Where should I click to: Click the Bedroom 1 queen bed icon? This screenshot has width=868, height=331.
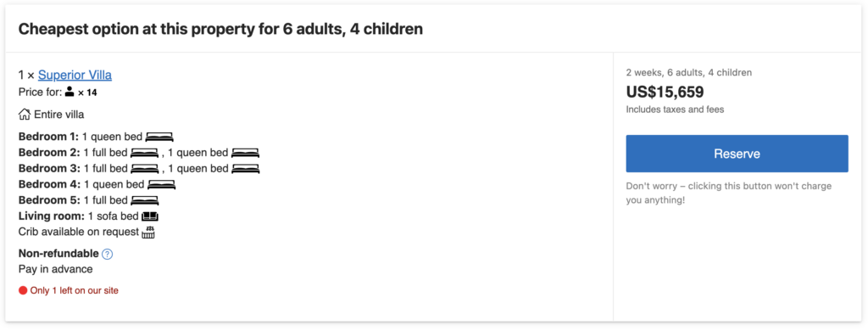[159, 137]
